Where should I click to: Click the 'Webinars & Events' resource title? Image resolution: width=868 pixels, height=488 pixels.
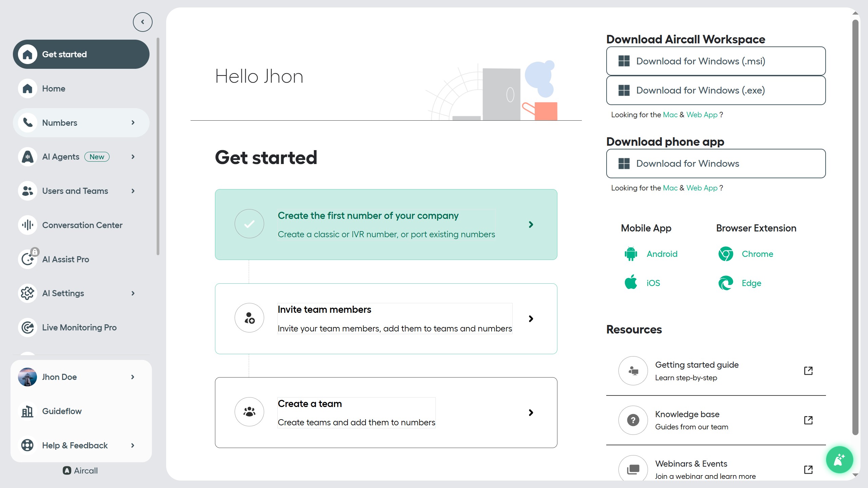pyautogui.click(x=691, y=464)
